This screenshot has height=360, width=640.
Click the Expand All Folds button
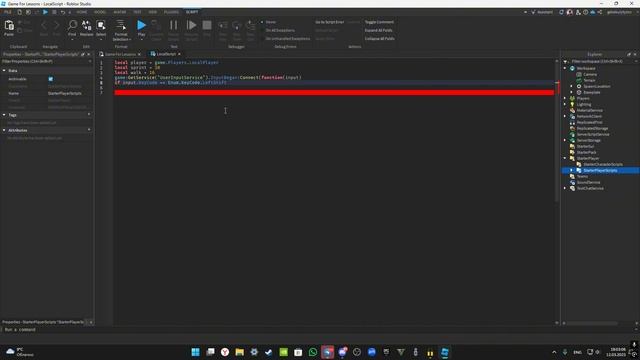[x=378, y=30]
